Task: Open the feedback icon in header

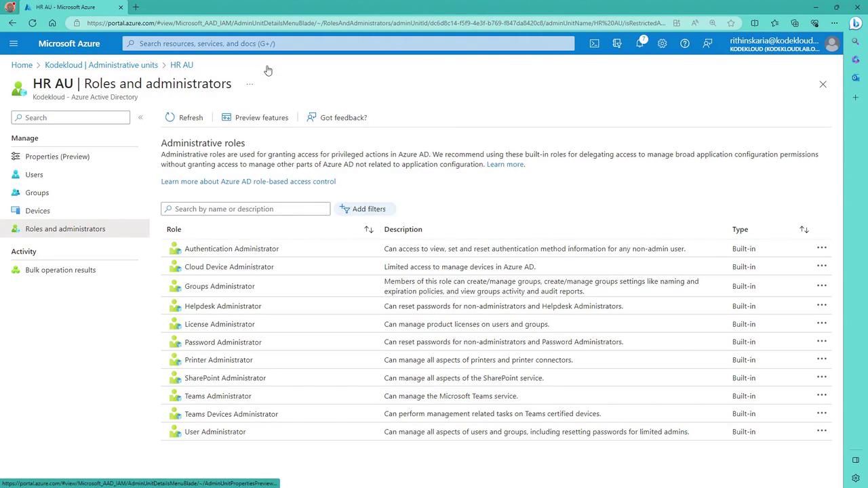Action: [x=707, y=43]
